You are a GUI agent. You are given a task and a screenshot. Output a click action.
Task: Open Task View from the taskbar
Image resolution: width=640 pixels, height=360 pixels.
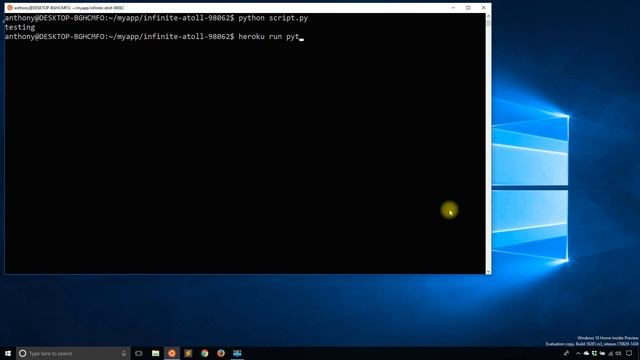[139, 353]
